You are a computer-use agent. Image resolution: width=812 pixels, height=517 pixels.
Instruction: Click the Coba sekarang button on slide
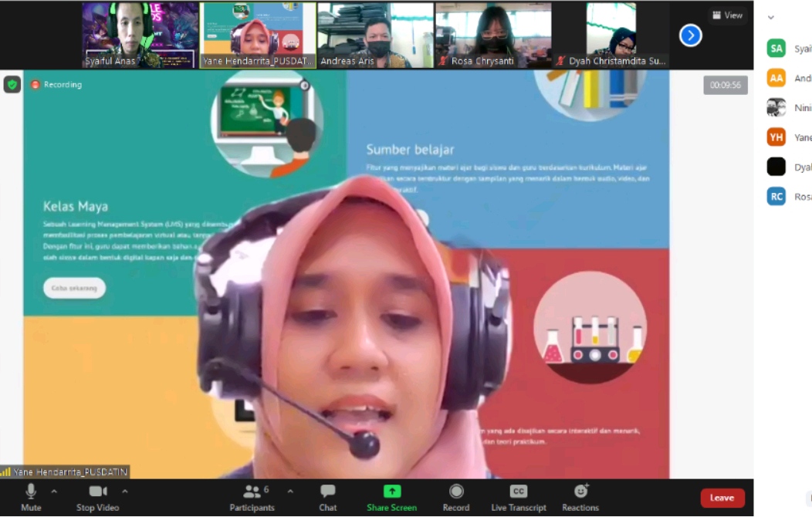(74, 288)
